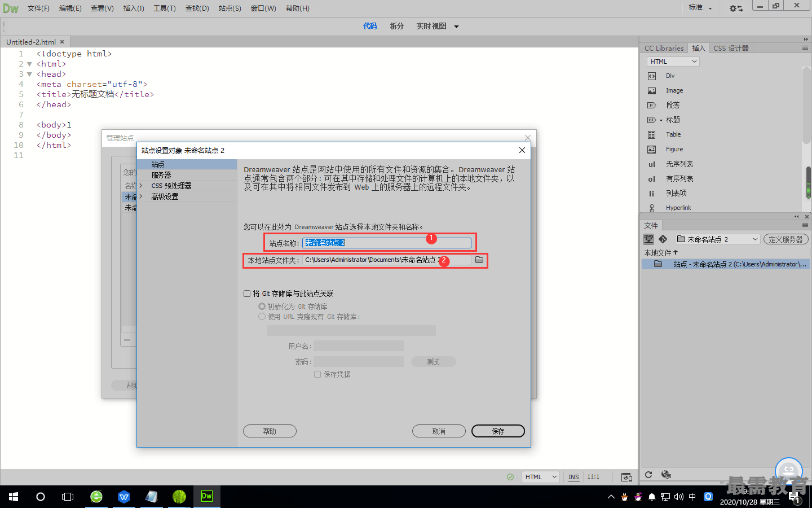812x508 pixels.
Task: Click the real-time preview device icon
Action: click(x=626, y=477)
